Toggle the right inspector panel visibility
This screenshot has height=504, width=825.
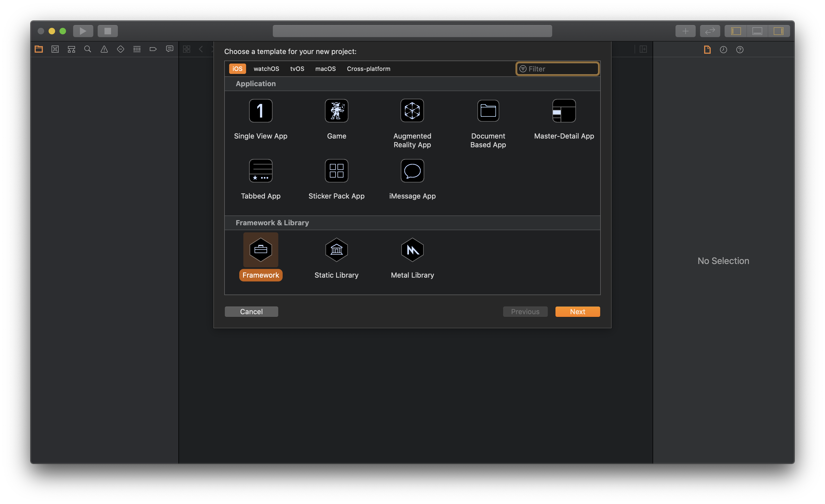(778, 31)
